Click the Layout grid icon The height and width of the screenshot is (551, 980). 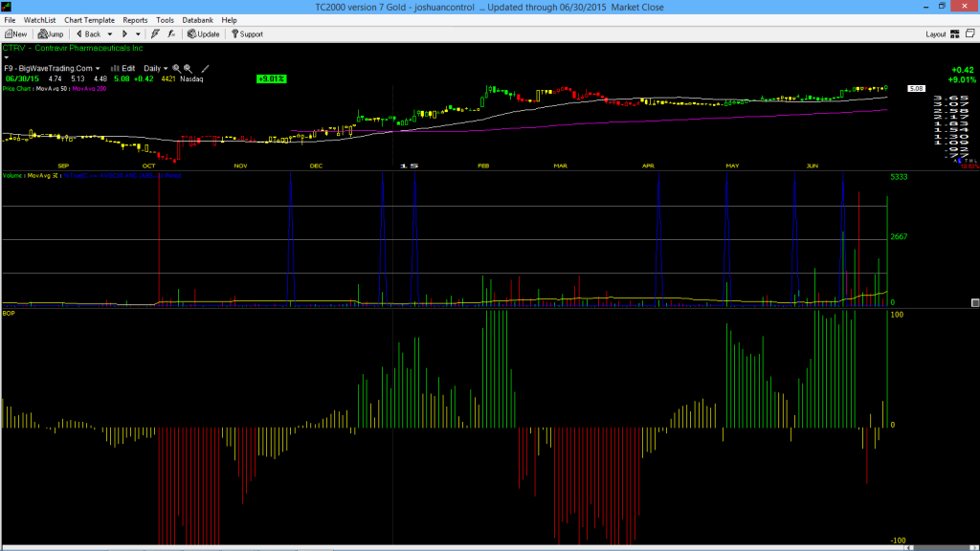coord(955,34)
